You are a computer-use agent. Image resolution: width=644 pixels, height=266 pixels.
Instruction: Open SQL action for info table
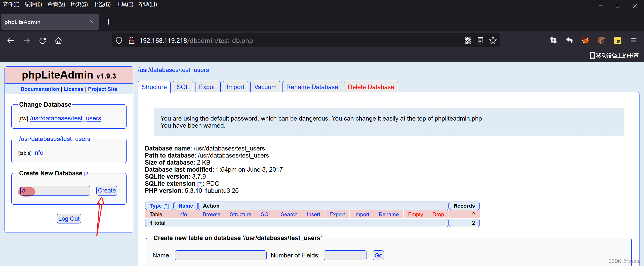(x=266, y=214)
